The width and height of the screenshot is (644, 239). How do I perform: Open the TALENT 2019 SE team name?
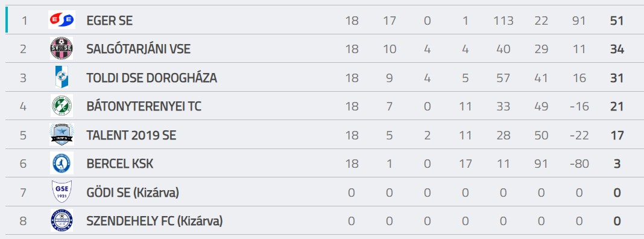(x=131, y=135)
